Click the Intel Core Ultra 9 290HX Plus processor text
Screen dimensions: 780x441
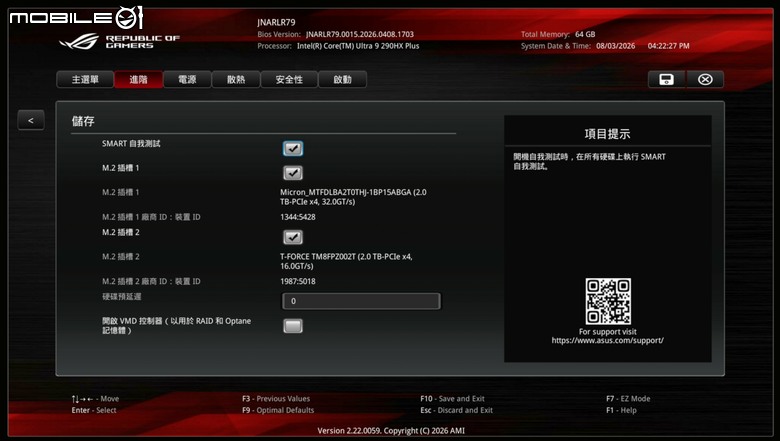[338, 46]
